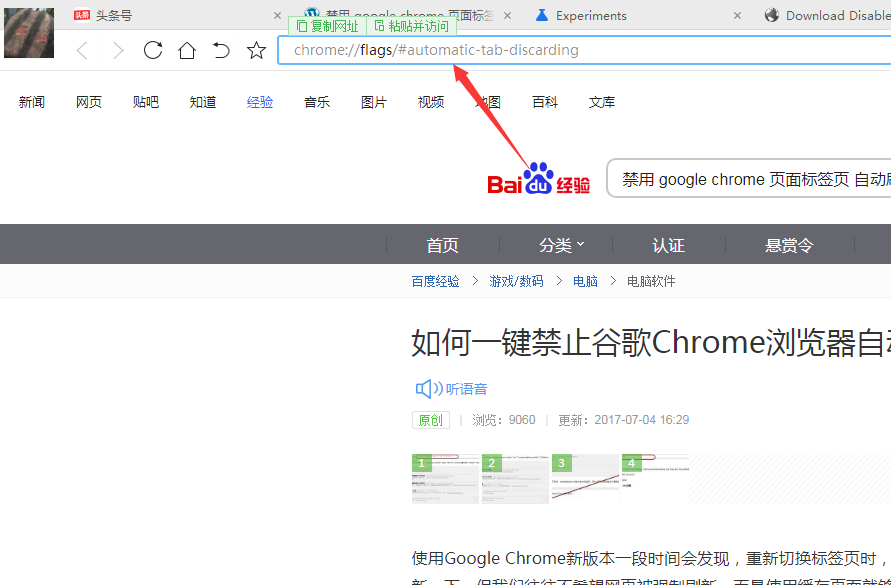The height and width of the screenshot is (585, 891).
Task: Click the Baidu 经验 search input field
Action: click(x=750, y=180)
